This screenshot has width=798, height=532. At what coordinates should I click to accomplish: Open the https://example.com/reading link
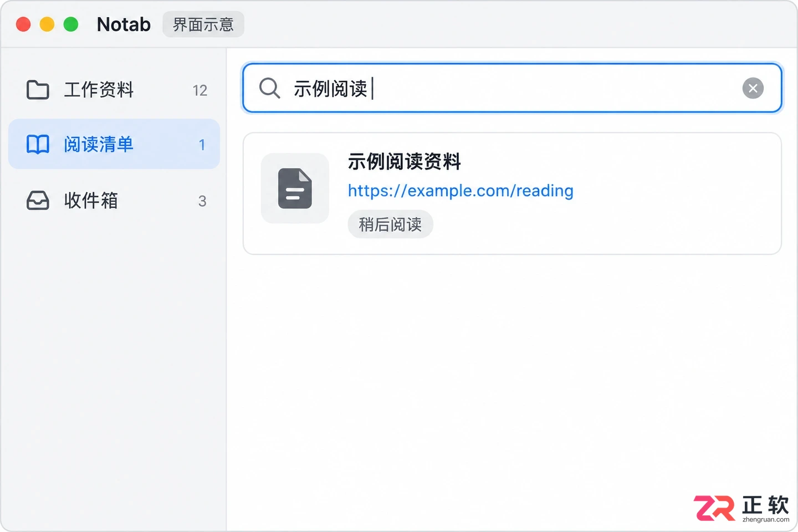click(461, 191)
